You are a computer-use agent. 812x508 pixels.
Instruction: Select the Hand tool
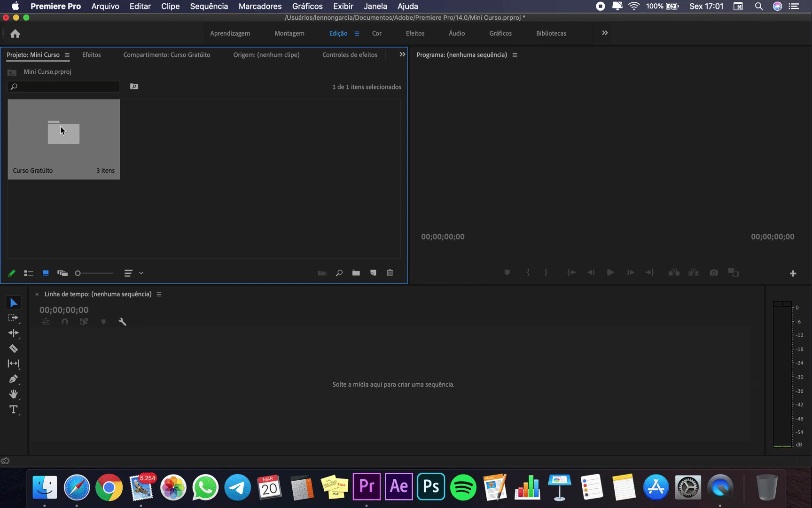[13, 394]
